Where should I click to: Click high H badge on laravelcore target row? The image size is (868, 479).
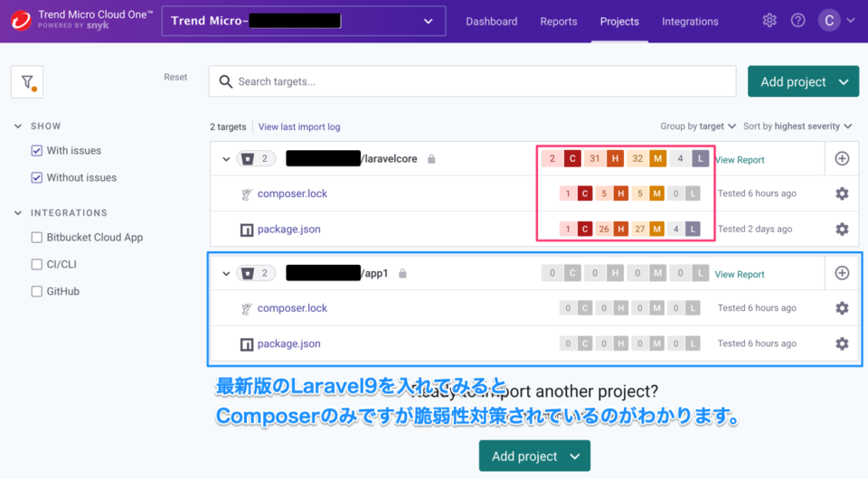pyautogui.click(x=615, y=159)
